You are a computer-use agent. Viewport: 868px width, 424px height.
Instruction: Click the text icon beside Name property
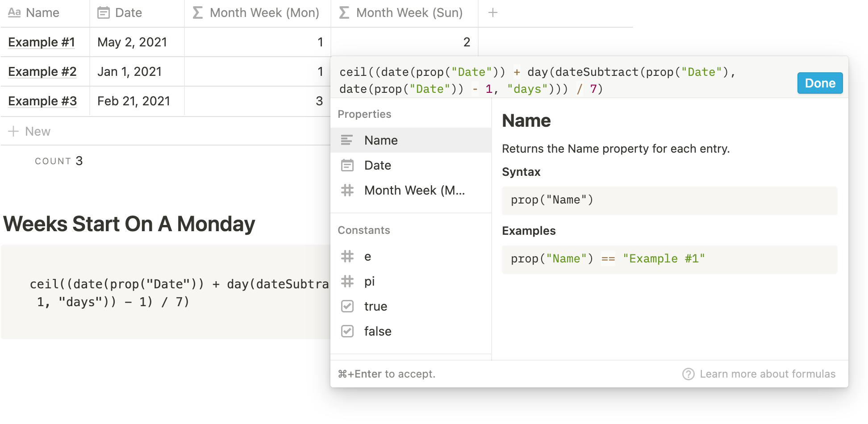(347, 140)
